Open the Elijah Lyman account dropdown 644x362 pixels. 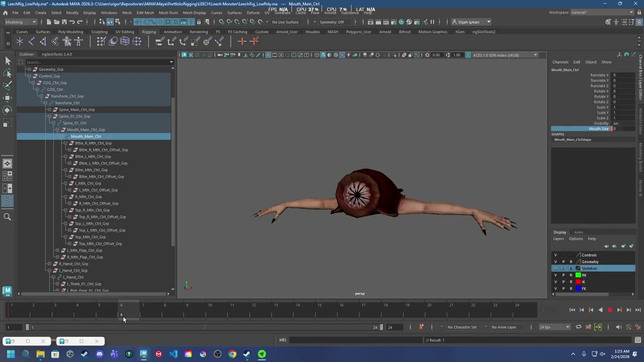[x=471, y=22]
